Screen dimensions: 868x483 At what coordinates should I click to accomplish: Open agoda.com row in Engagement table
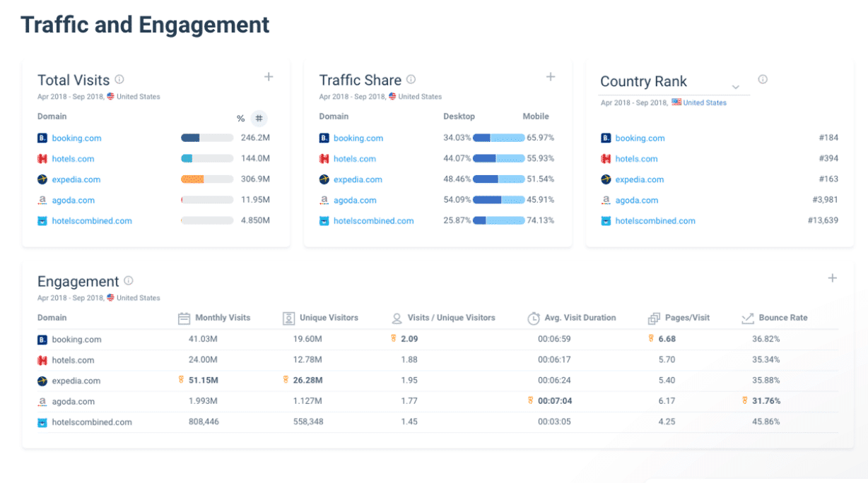(438, 401)
